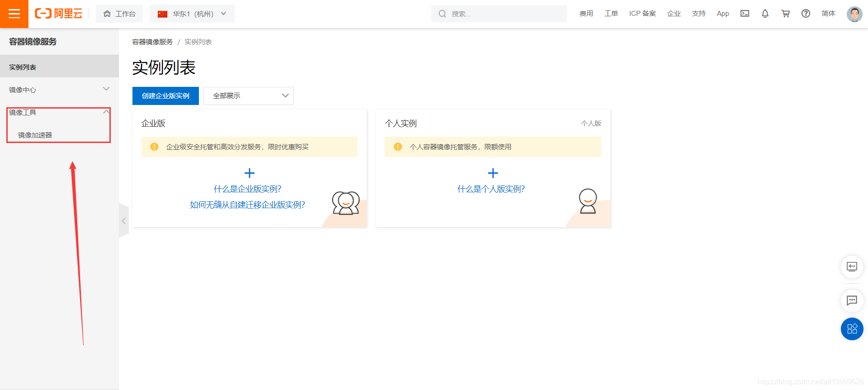This screenshot has width=868, height=390.
Task: Open the 工作台 workbench home
Action: (x=119, y=14)
